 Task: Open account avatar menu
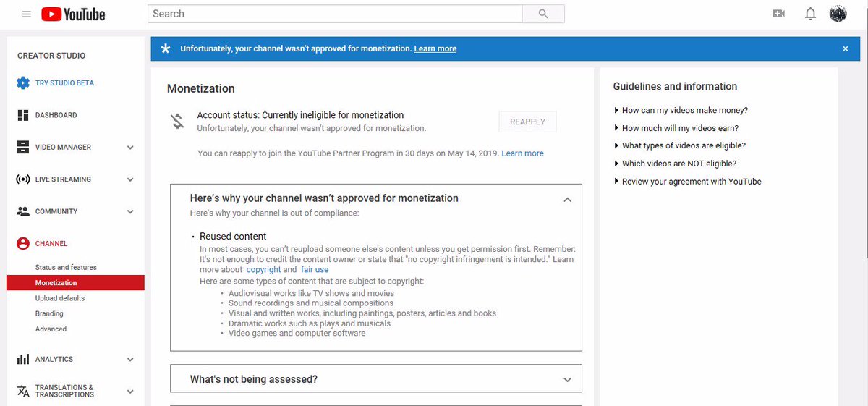[x=838, y=14]
